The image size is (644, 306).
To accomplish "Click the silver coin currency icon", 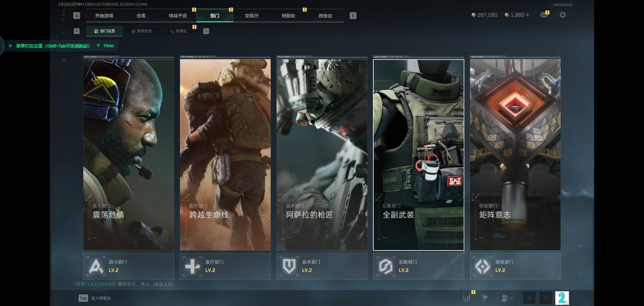I will (x=473, y=15).
